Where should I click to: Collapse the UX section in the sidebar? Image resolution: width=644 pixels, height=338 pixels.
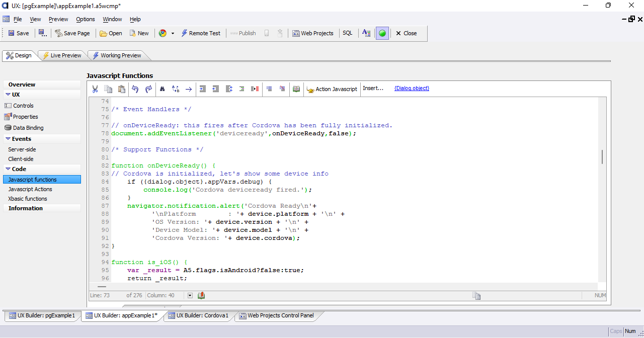click(x=8, y=95)
